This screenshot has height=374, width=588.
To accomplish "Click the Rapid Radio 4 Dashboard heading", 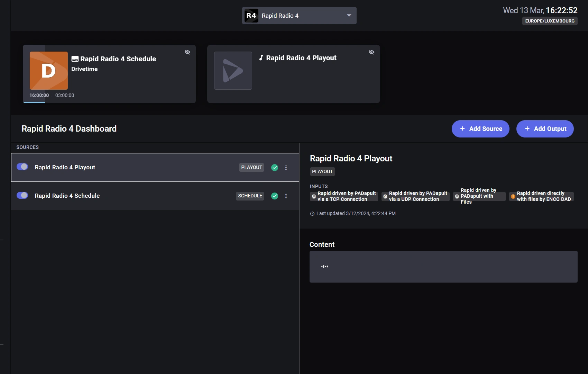I will [69, 129].
